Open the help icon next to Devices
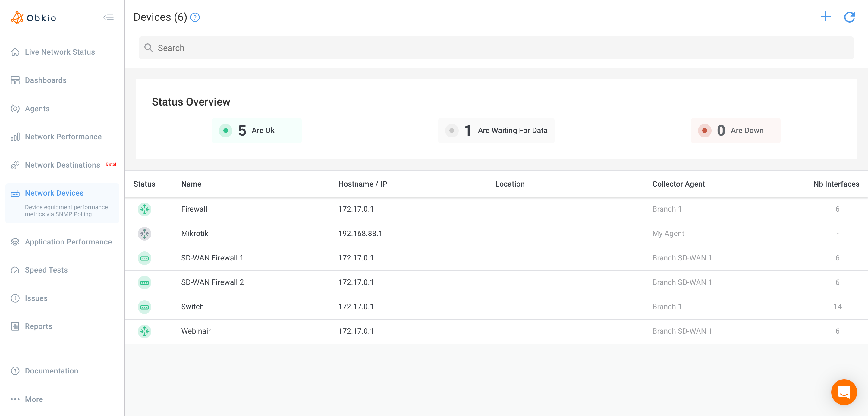This screenshot has height=416, width=868. pos(195,17)
